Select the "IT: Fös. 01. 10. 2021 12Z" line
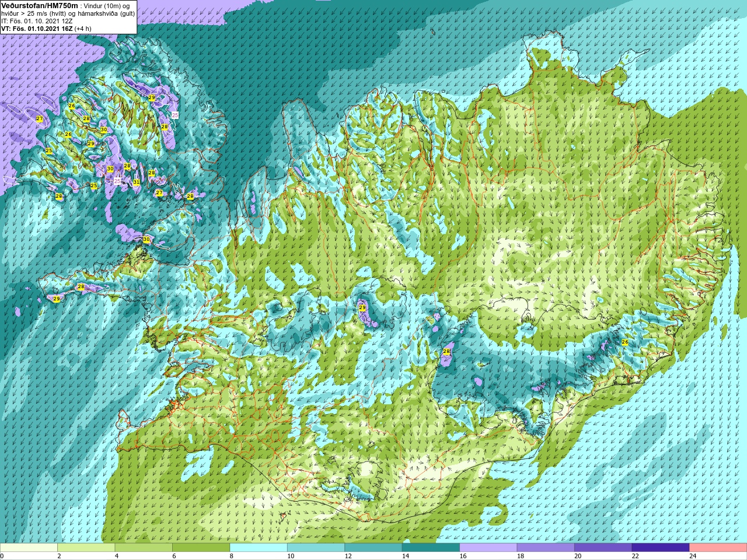The image size is (747, 560). coord(37,20)
